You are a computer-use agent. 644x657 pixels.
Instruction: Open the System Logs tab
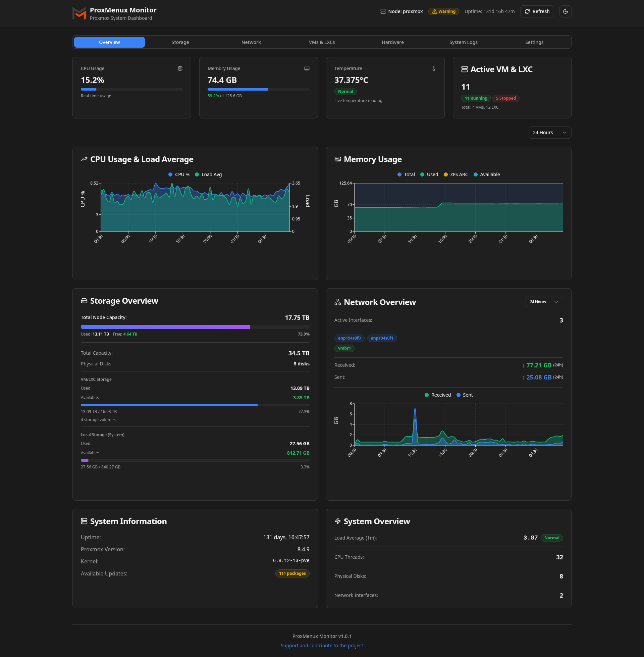tap(463, 42)
